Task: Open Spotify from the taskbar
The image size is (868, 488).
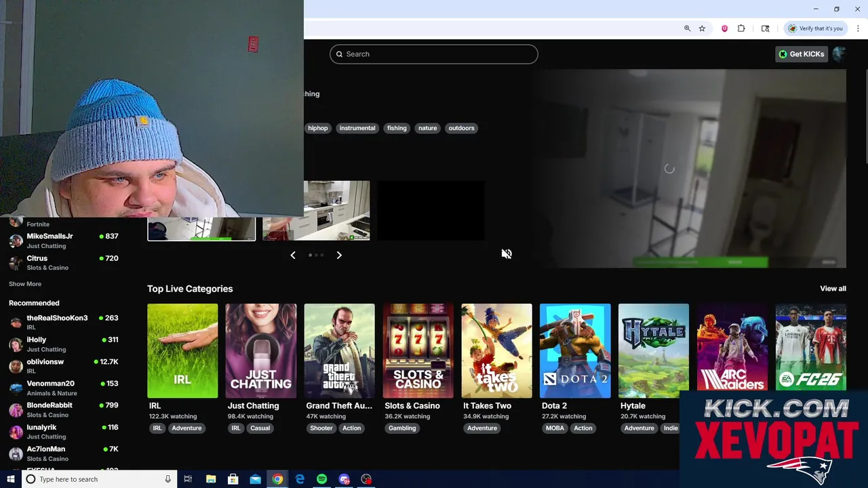Action: (321, 479)
